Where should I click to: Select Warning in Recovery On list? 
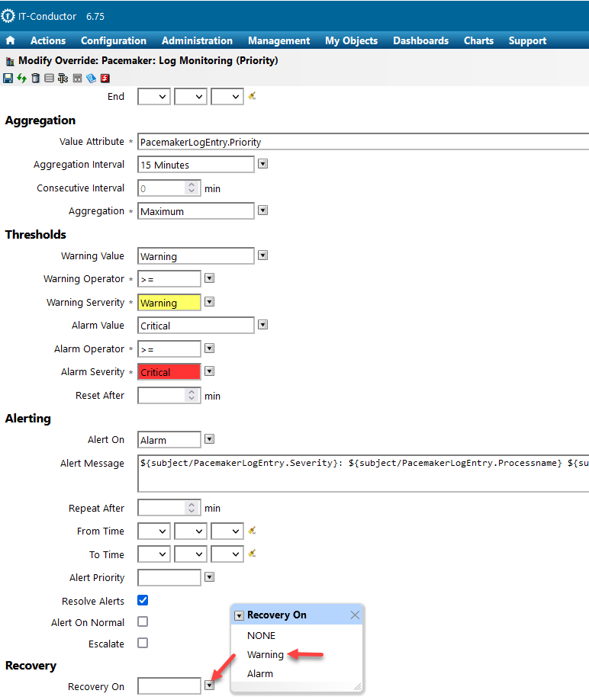click(266, 654)
